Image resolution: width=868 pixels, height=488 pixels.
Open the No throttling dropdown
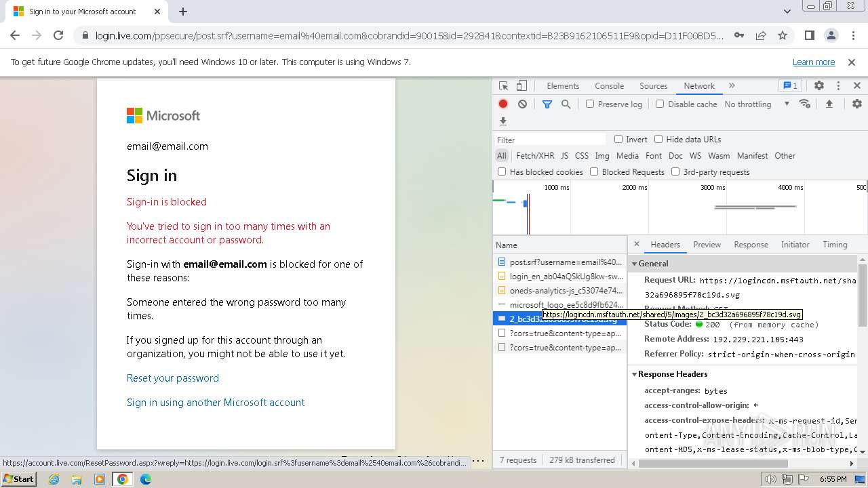(757, 104)
